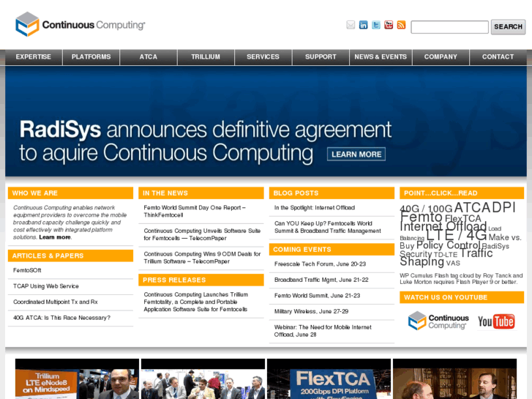
Task: Open the EXPERTISE menu
Action: click(33, 56)
